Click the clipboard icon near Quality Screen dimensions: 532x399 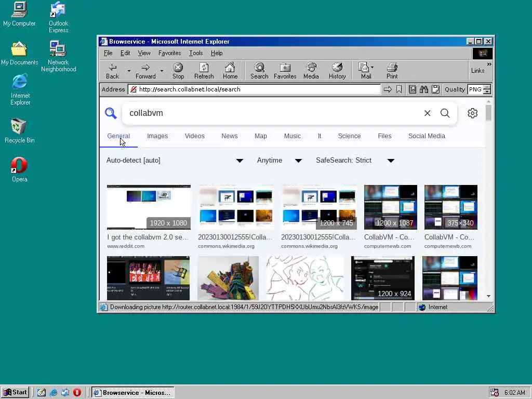point(435,89)
